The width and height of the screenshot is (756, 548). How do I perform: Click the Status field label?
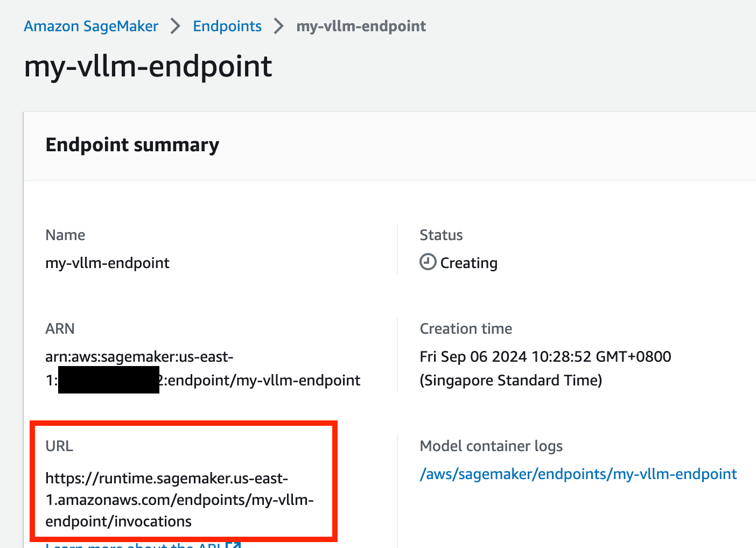coord(442,235)
